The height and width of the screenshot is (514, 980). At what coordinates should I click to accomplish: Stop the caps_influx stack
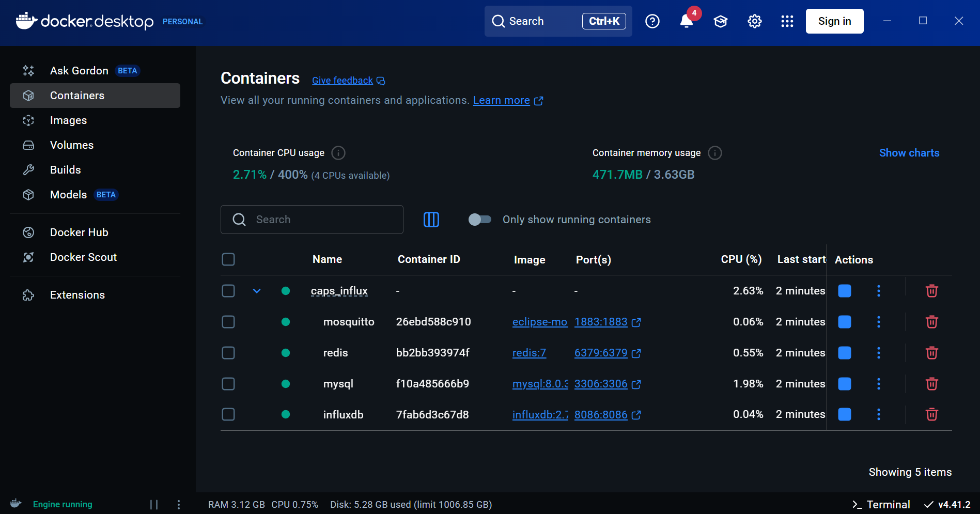tap(845, 291)
